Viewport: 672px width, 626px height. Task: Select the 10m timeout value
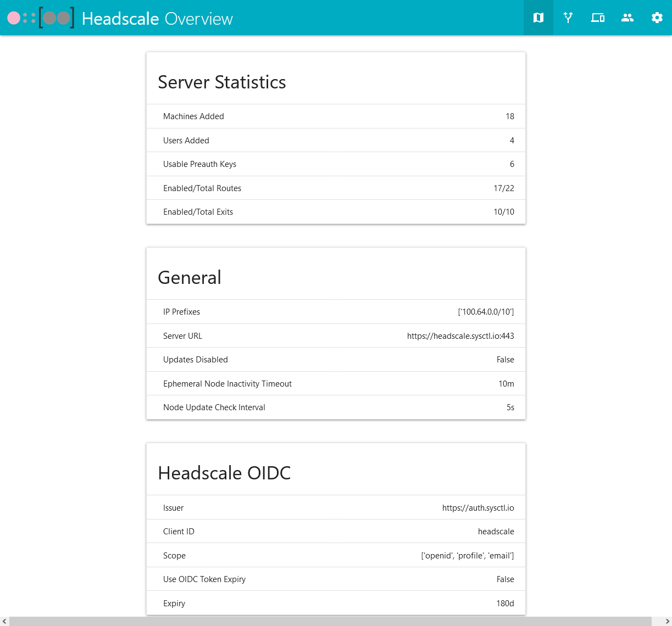(507, 384)
